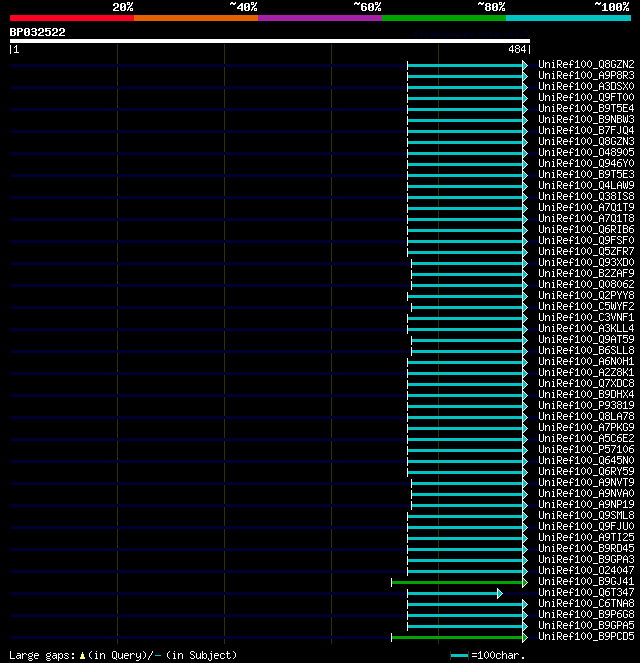This screenshot has width=640, height=663.
Task: Open entry UniRef100_Q8LA78
Action: coord(586,416)
